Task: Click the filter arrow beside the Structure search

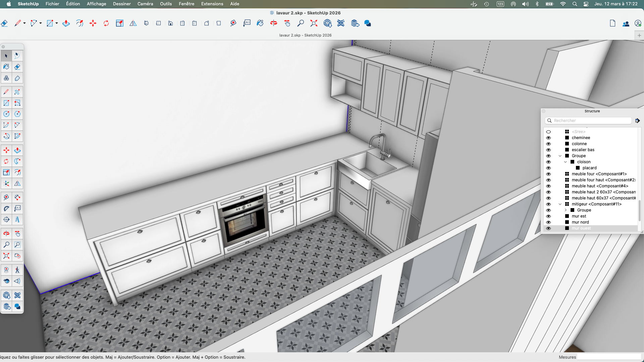Action: tap(638, 120)
